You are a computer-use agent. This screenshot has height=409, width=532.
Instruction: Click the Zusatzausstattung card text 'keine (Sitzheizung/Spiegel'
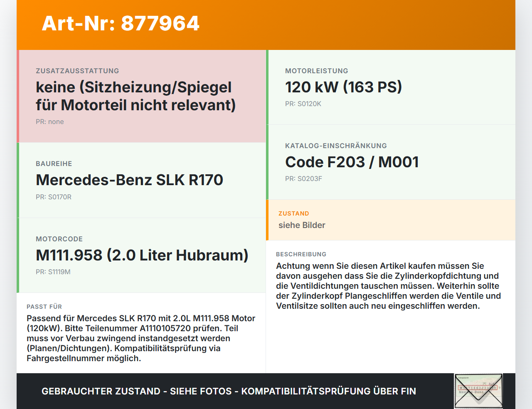click(x=134, y=87)
